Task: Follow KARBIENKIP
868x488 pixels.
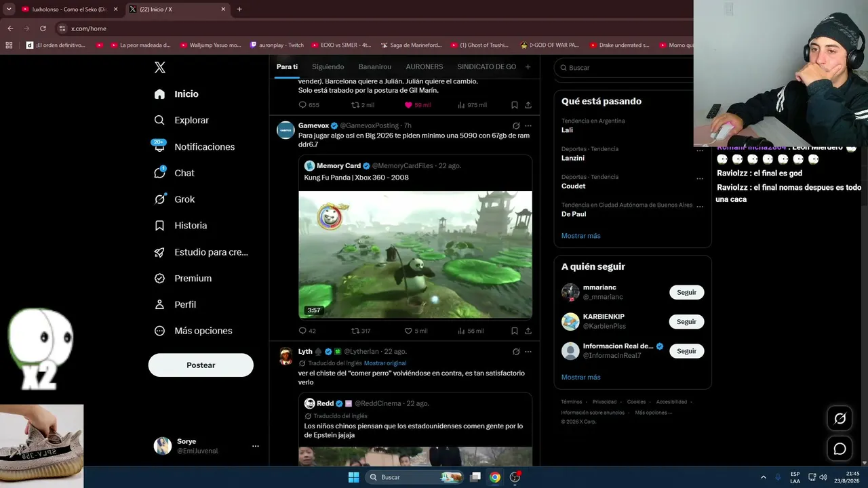Action: (x=686, y=321)
